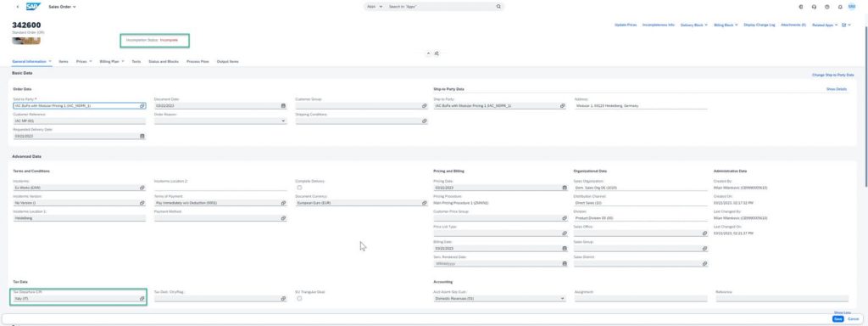Viewport: 868px width, 326px height.
Task: Collapse the header with up chevron
Action: pyautogui.click(x=428, y=53)
